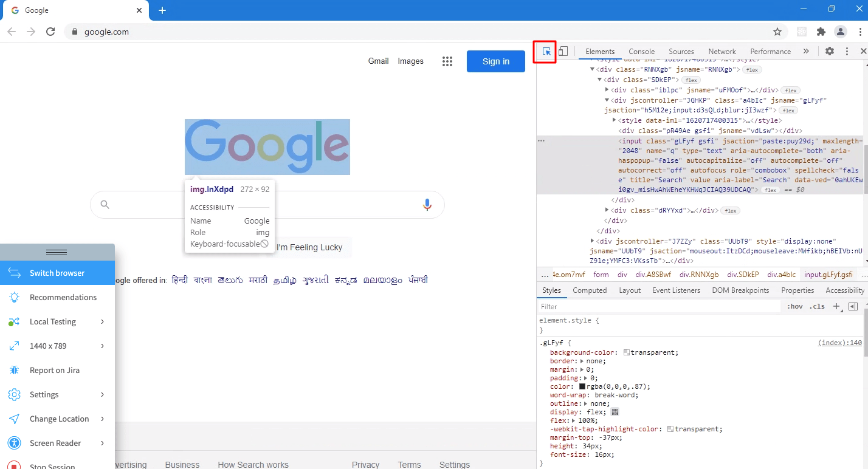
Task: Toggle device toolbar emulation mode
Action: click(562, 51)
